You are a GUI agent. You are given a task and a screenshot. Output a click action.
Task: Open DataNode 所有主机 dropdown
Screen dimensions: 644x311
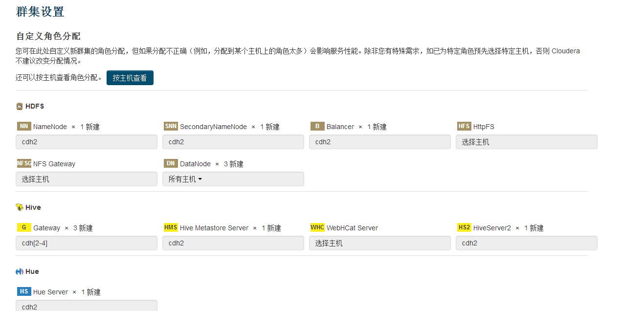coord(233,179)
